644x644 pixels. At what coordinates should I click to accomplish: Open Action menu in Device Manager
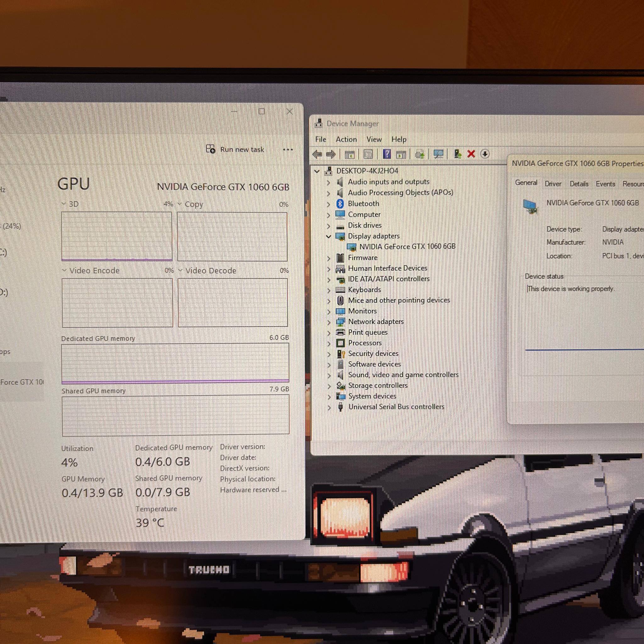[346, 139]
